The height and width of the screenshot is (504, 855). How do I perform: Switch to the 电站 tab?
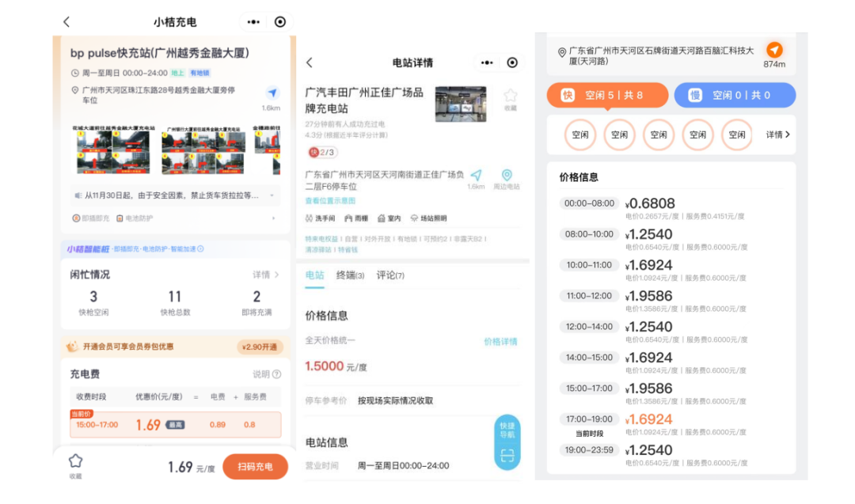314,275
